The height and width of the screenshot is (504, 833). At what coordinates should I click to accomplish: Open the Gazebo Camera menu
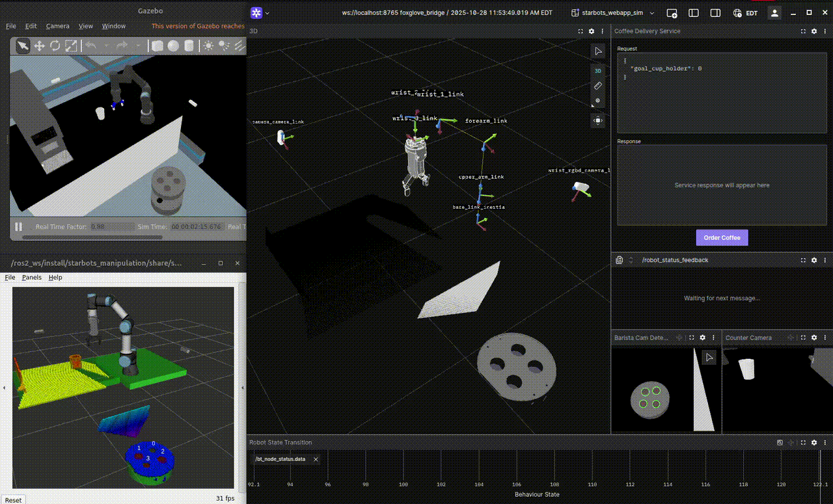57,26
